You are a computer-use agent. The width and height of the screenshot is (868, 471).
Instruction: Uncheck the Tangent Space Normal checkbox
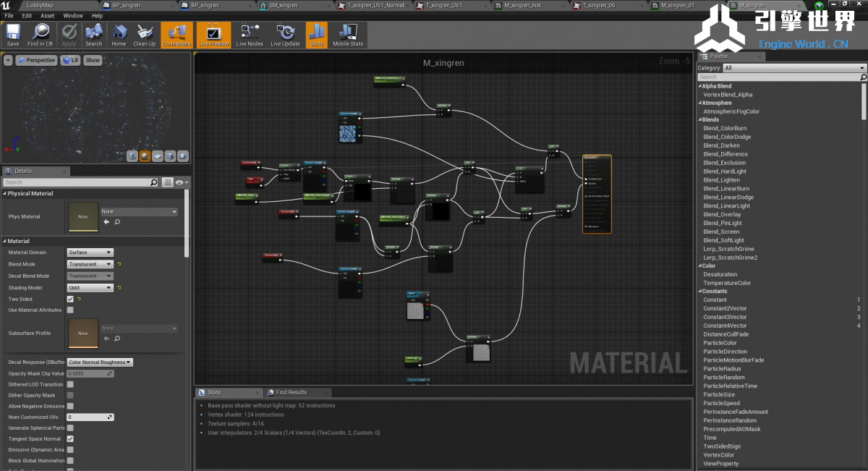tap(70, 439)
